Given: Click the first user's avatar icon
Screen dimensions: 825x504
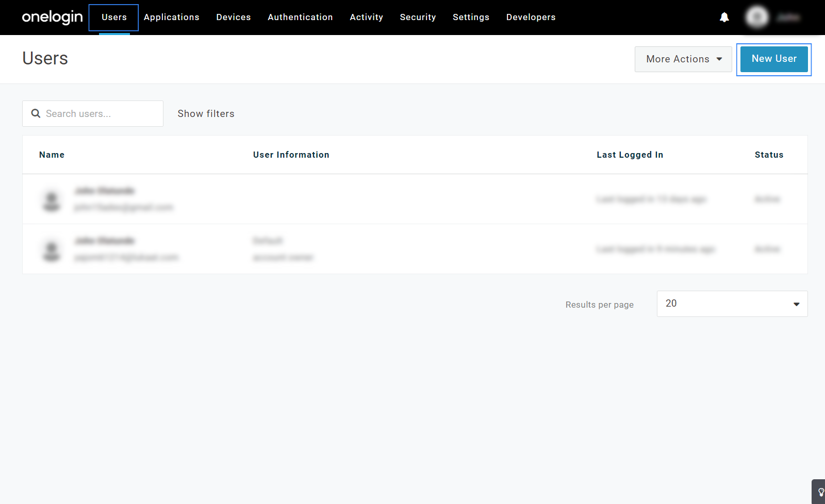Looking at the screenshot, I should click(52, 200).
